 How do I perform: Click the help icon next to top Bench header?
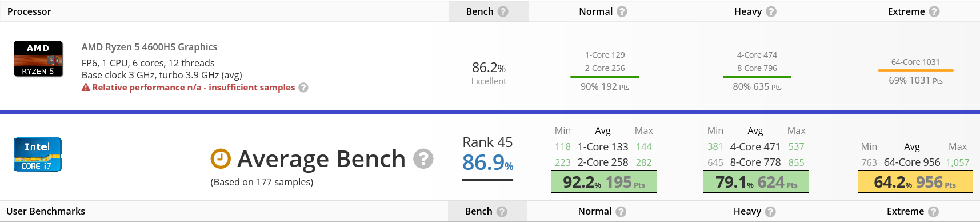[x=503, y=11]
